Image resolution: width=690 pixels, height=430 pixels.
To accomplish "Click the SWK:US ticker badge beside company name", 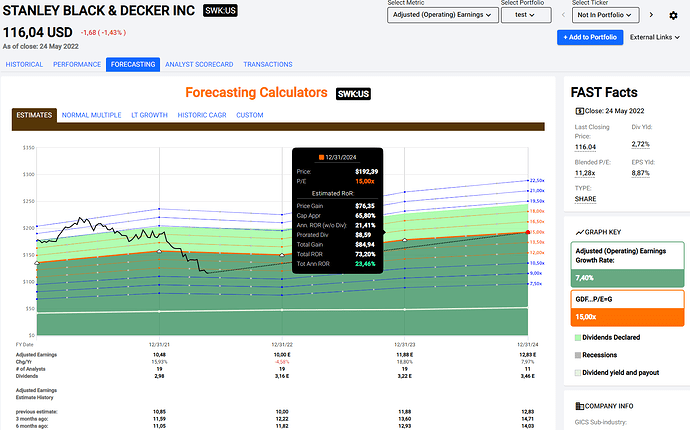I will (x=220, y=11).
